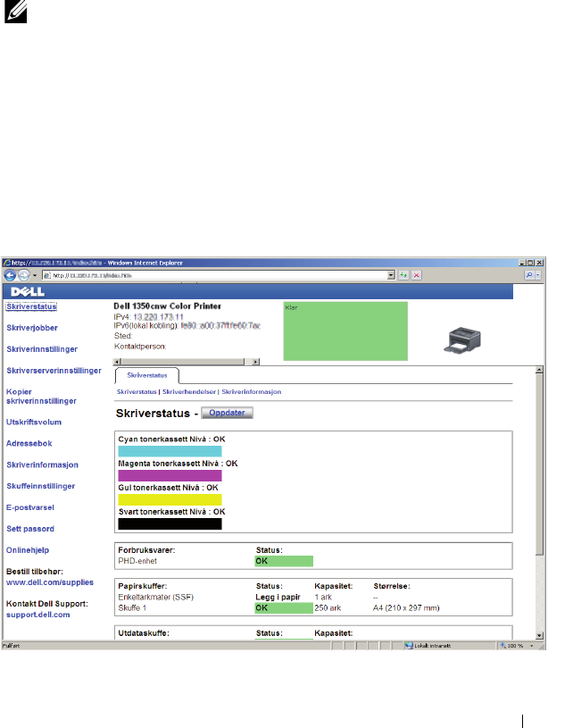This screenshot has height=728, width=573.
Task: Click the browser Forward arrow button
Action: [x=24, y=275]
